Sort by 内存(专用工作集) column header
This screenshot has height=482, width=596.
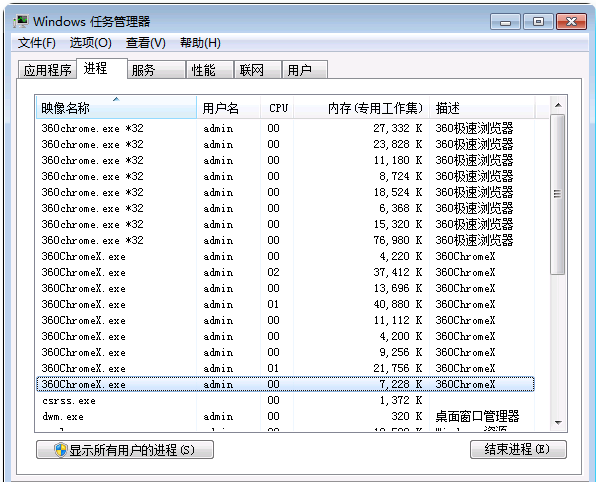point(361,108)
